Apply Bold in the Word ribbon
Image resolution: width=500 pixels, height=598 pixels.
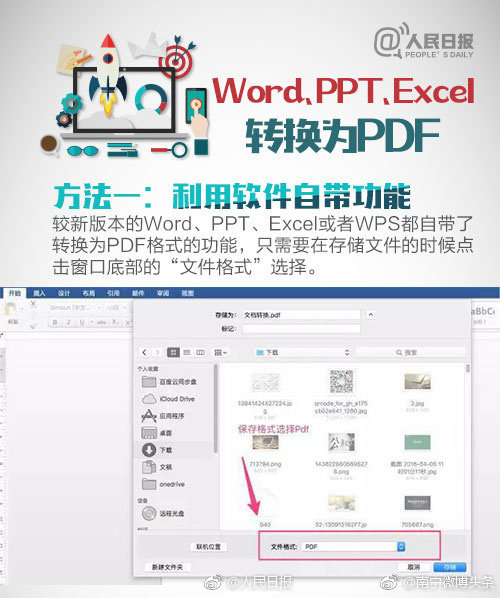tap(55, 322)
